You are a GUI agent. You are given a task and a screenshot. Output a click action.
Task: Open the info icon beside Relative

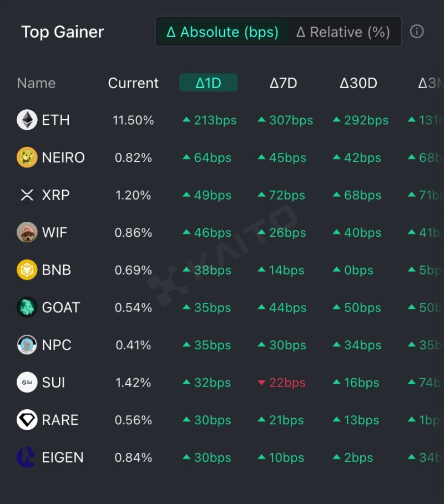pyautogui.click(x=417, y=32)
